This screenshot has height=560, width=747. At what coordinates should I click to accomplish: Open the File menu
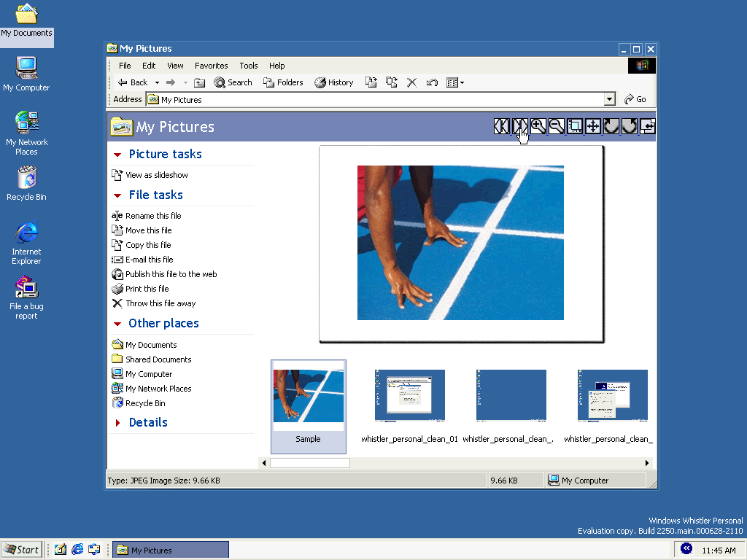click(x=125, y=66)
